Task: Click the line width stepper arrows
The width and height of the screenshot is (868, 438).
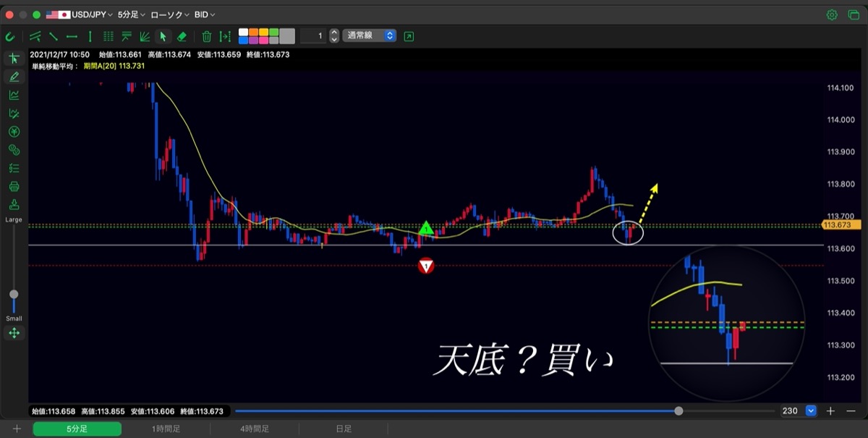Action: [x=333, y=36]
